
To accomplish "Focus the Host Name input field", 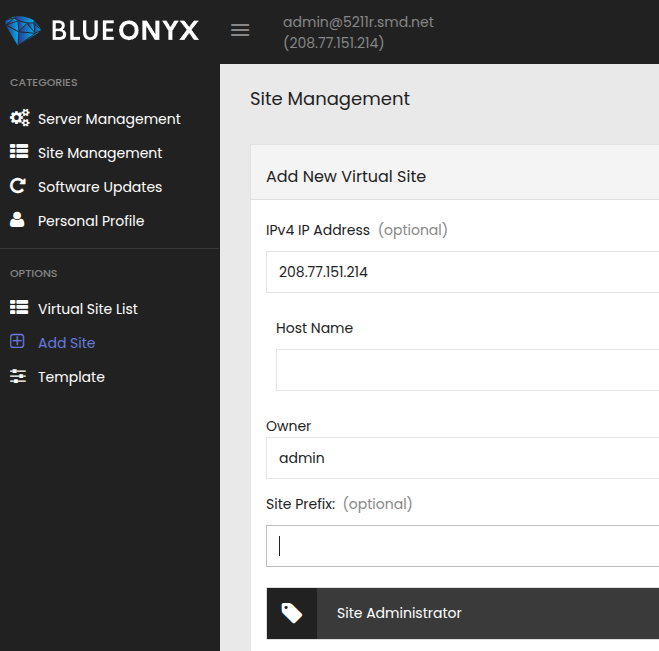I will [467, 370].
